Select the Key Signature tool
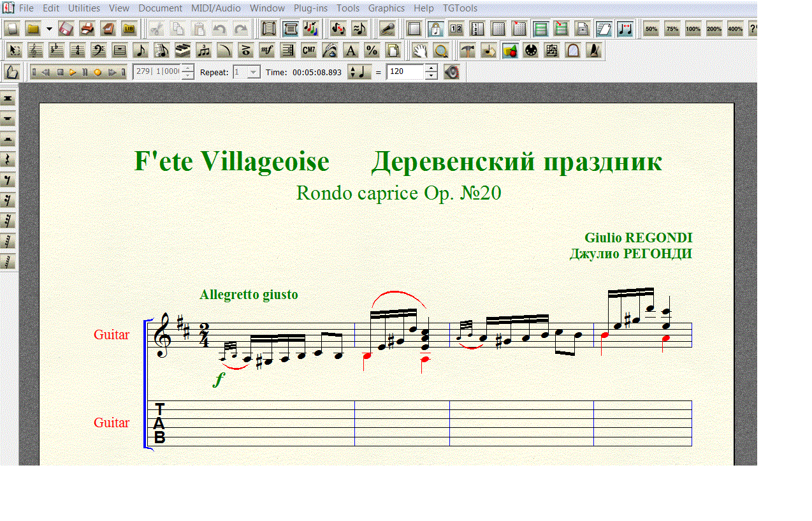This screenshot has width=812, height=521. [56, 50]
